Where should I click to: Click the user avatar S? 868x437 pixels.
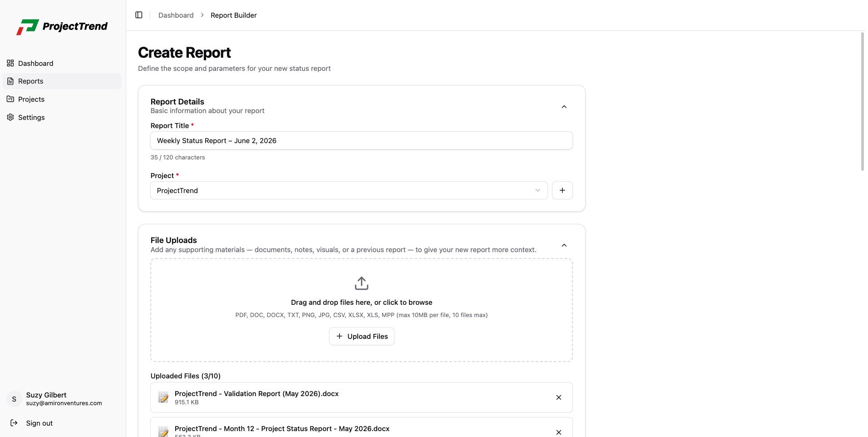14,399
